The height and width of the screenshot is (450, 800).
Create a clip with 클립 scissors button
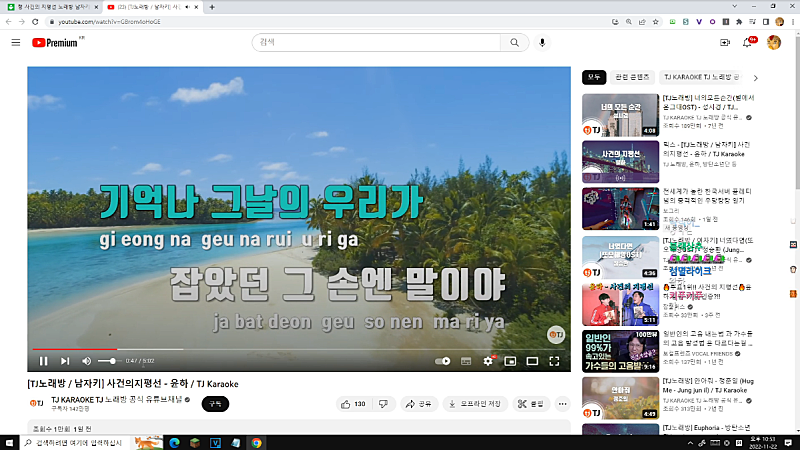click(531, 404)
